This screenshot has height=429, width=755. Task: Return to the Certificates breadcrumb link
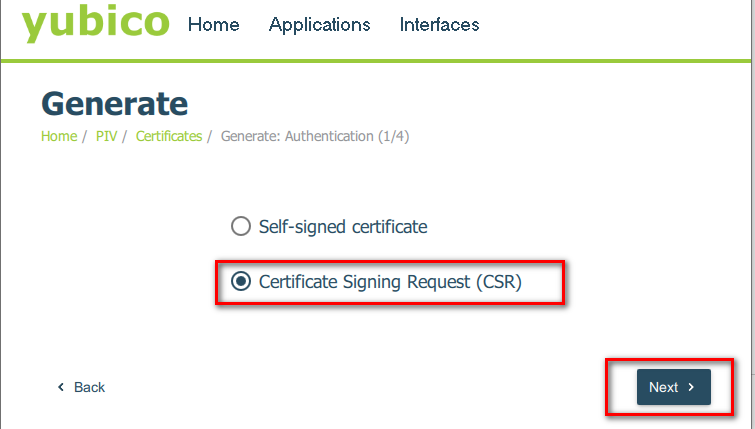[168, 136]
